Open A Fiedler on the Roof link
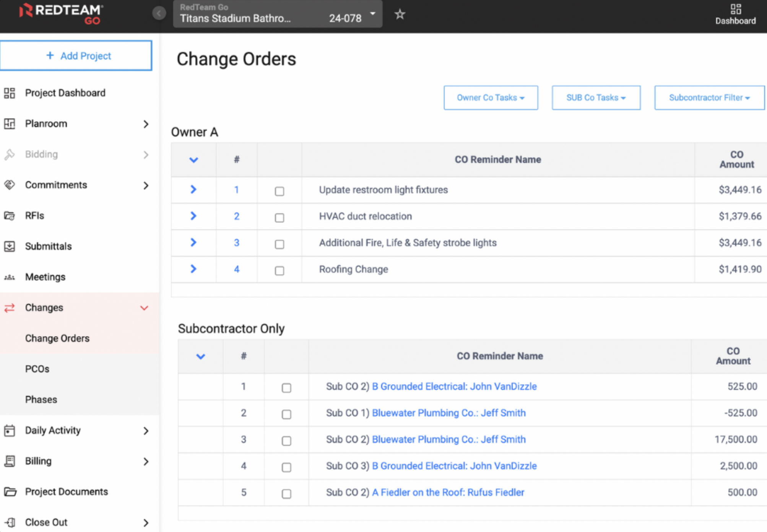The height and width of the screenshot is (532, 767). pos(448,492)
